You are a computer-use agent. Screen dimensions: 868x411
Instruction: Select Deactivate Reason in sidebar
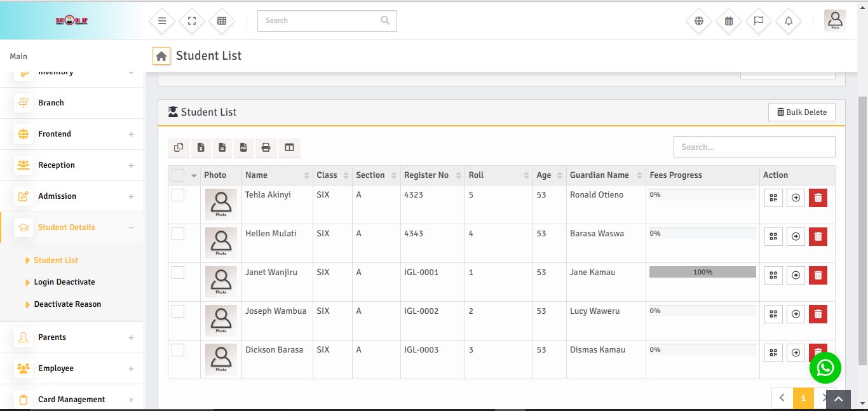(x=67, y=304)
